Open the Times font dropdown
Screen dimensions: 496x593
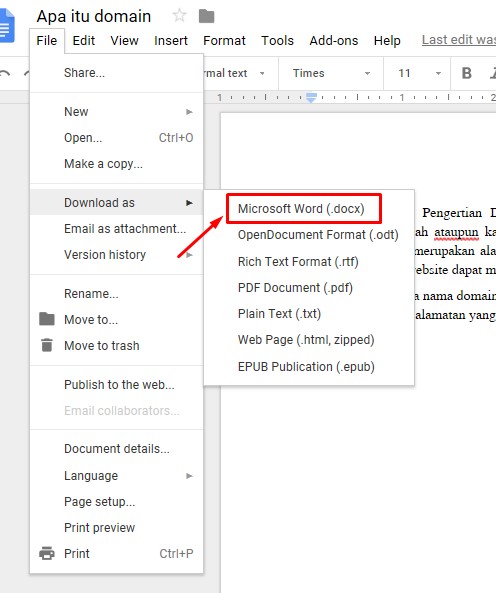[331, 73]
